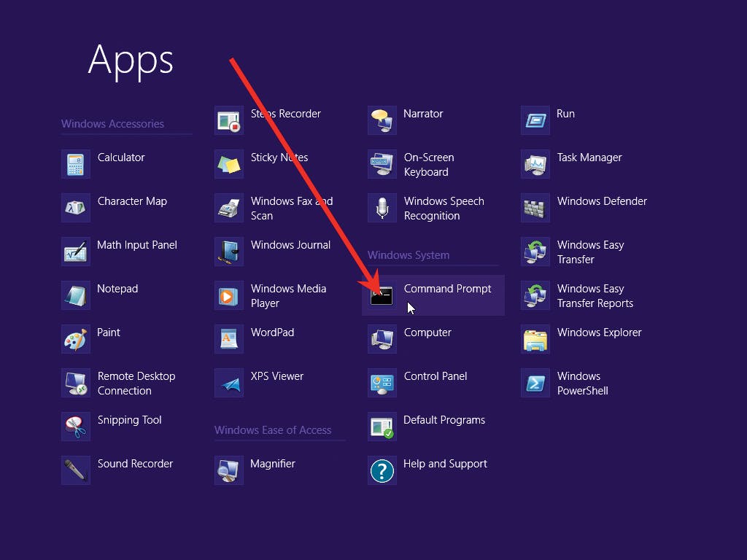Open Windows Easy Transfer Reports icon
The height and width of the screenshot is (560, 747).
(x=535, y=296)
